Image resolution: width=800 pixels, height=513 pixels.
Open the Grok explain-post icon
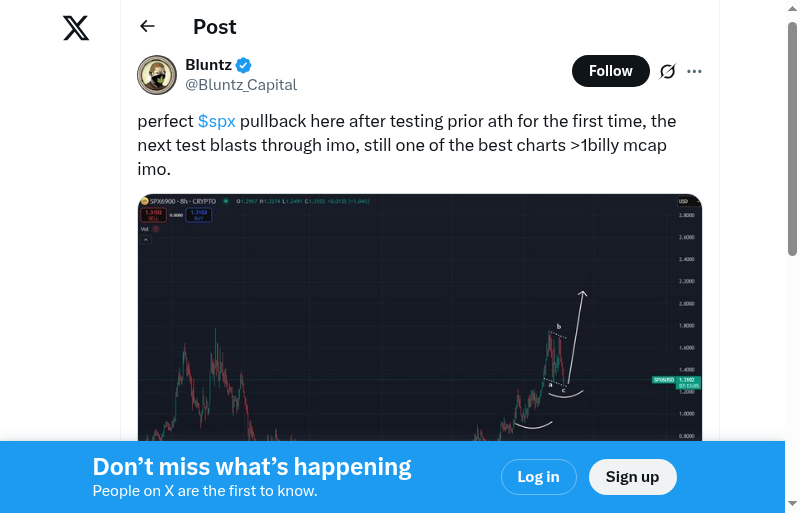pos(667,71)
